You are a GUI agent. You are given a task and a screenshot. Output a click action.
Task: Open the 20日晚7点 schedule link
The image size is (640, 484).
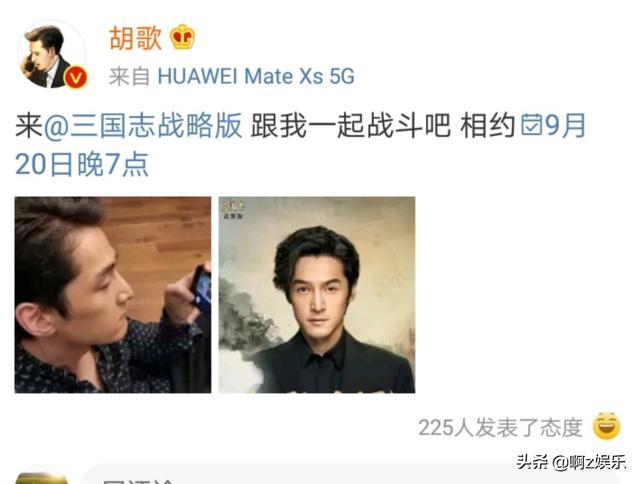click(x=82, y=164)
